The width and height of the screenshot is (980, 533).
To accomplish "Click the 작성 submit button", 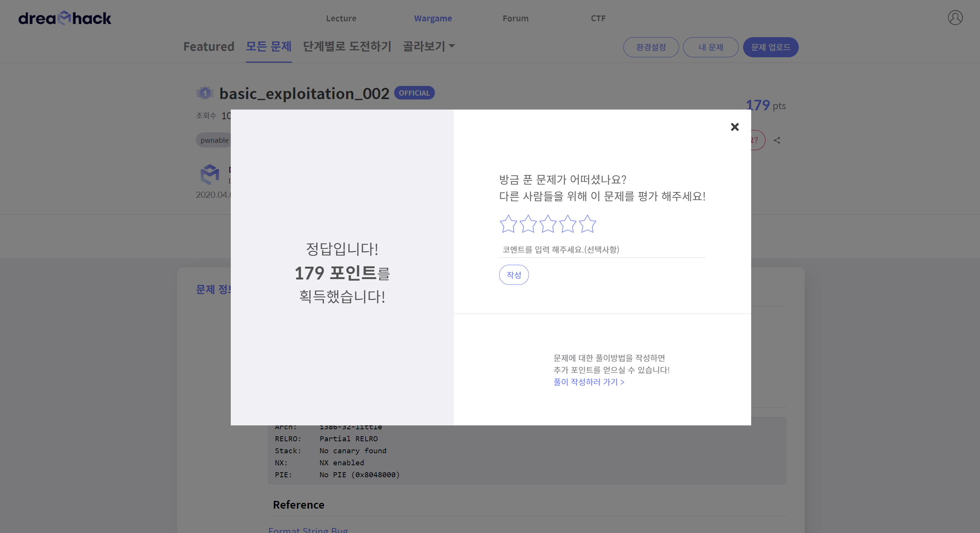I will pyautogui.click(x=513, y=275).
